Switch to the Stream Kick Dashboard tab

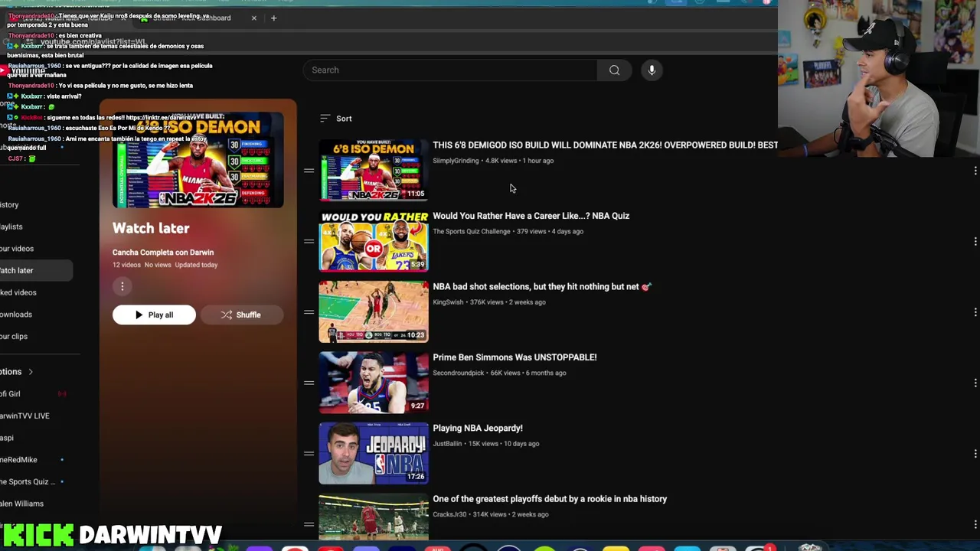(191, 18)
